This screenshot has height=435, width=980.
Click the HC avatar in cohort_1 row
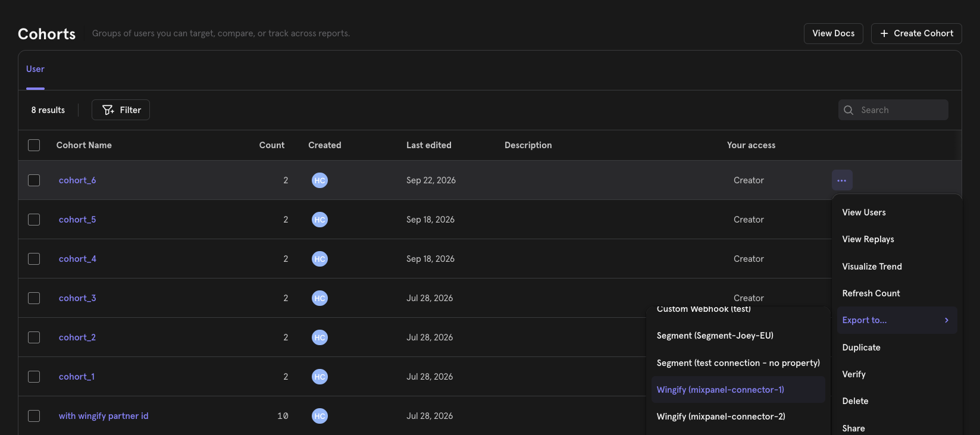pyautogui.click(x=320, y=377)
